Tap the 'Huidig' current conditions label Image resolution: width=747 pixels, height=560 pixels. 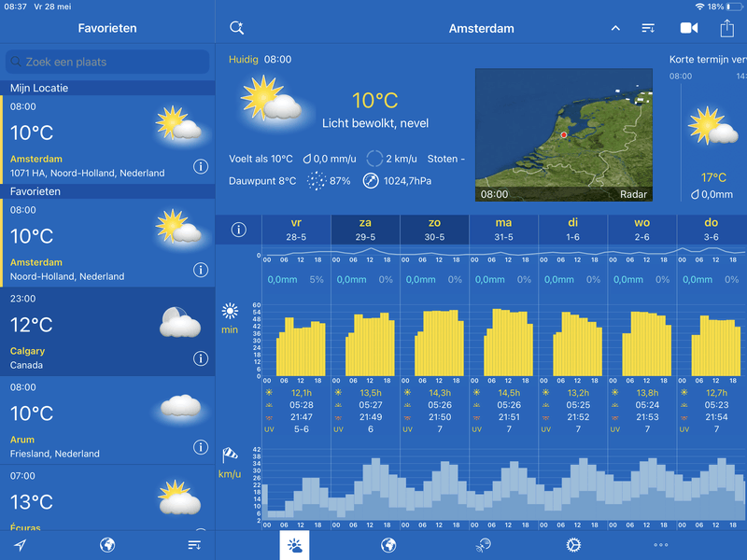click(x=244, y=60)
